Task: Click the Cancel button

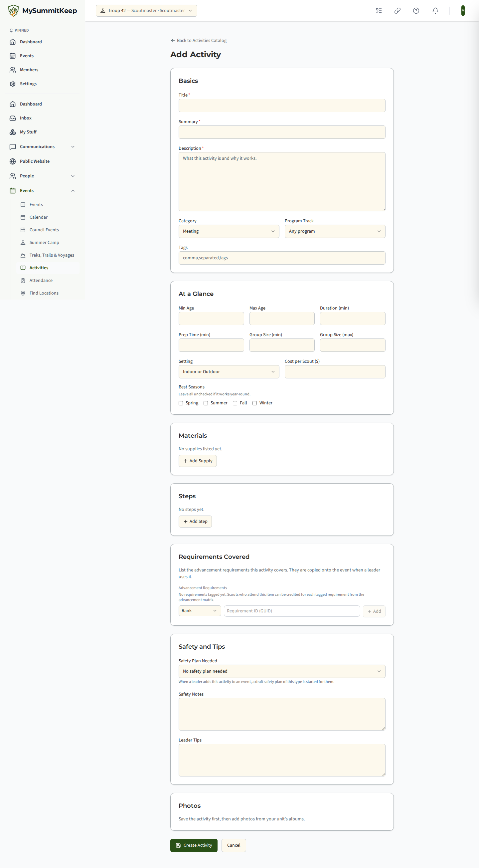Action: [x=234, y=845]
